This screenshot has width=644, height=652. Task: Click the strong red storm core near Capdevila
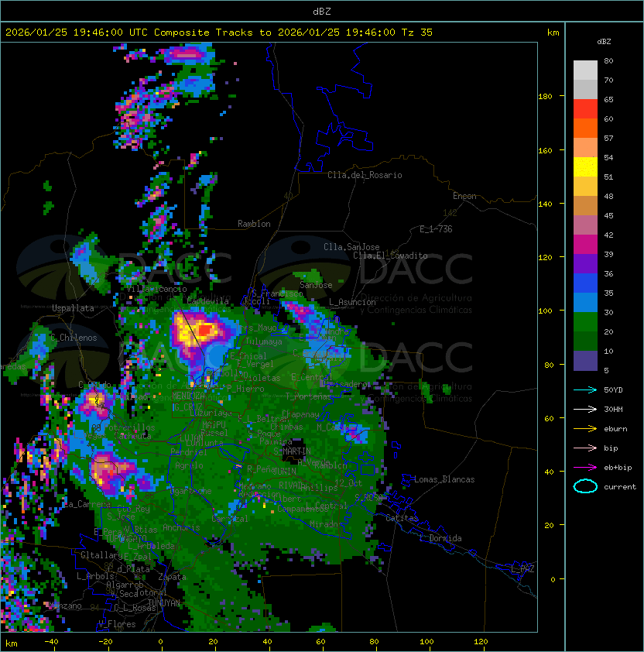coord(204,330)
